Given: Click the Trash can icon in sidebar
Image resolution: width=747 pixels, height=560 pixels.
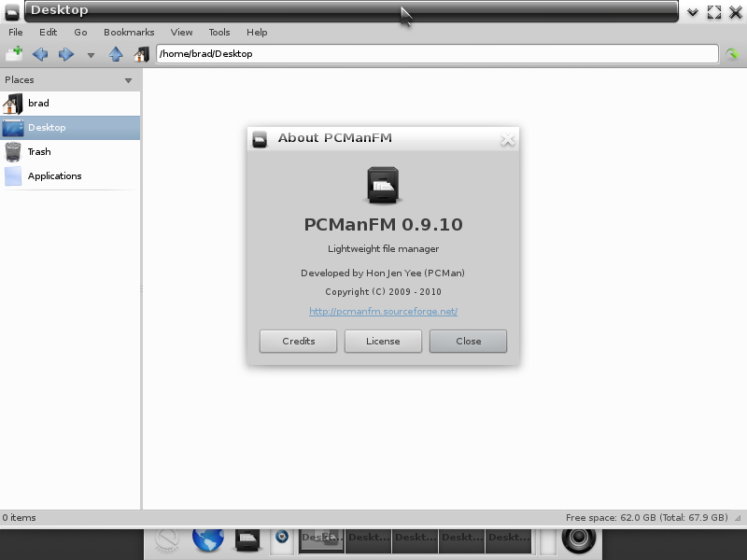Looking at the screenshot, I should pyautogui.click(x=13, y=152).
